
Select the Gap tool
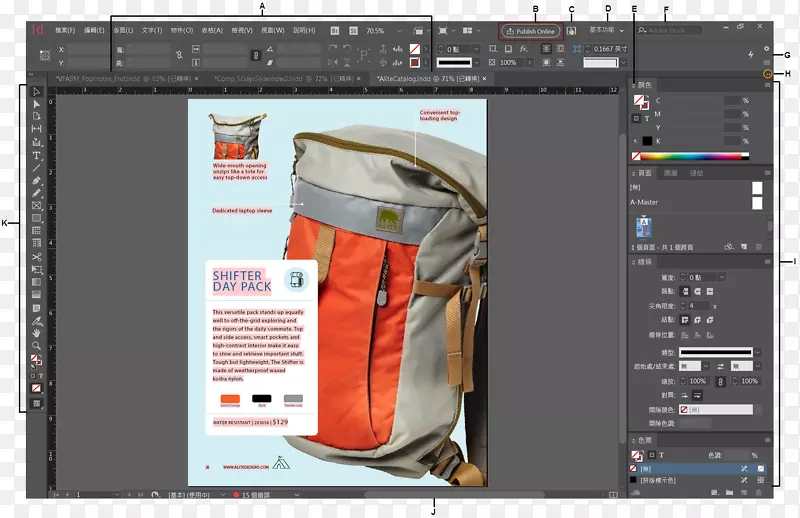click(x=36, y=129)
